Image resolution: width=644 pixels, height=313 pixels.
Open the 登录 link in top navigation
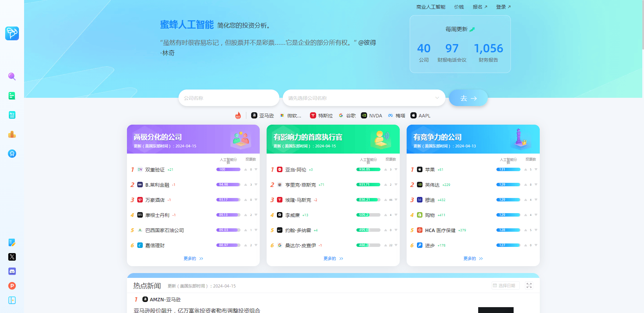click(x=503, y=7)
